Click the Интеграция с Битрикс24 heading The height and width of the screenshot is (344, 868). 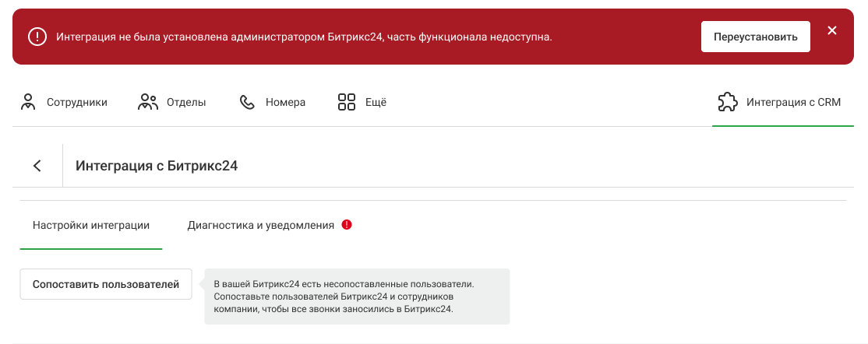156,166
